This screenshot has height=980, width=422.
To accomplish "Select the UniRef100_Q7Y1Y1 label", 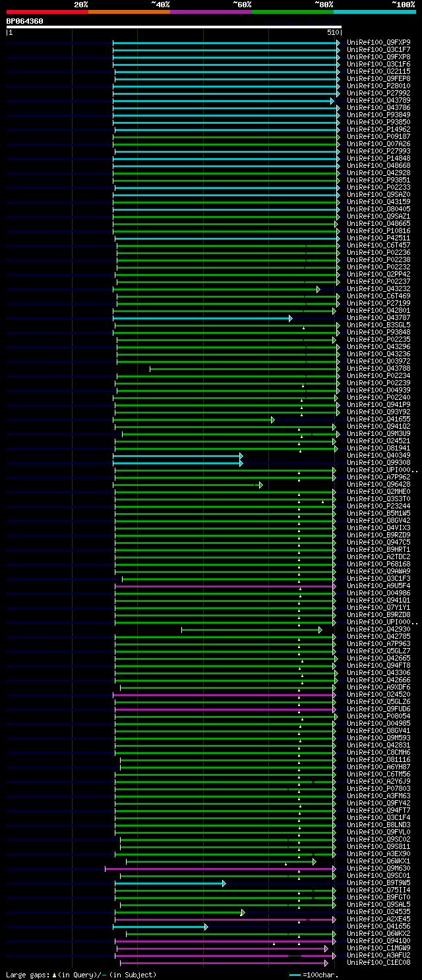I will (x=378, y=608).
